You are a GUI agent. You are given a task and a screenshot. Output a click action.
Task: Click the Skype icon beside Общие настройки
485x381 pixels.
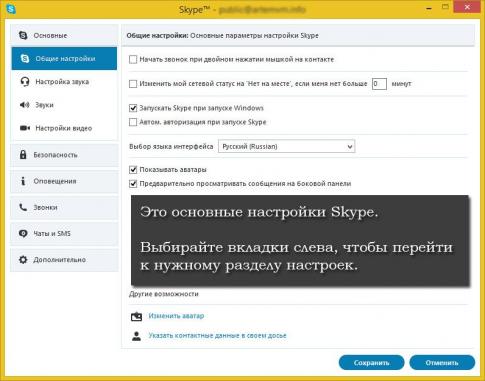pyautogui.click(x=25, y=59)
